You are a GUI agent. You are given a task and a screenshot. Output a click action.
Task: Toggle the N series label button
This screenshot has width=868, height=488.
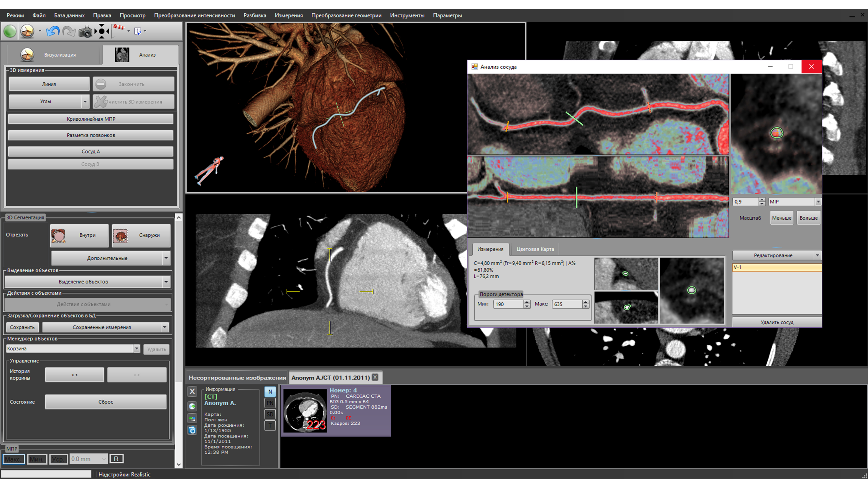[x=270, y=391]
